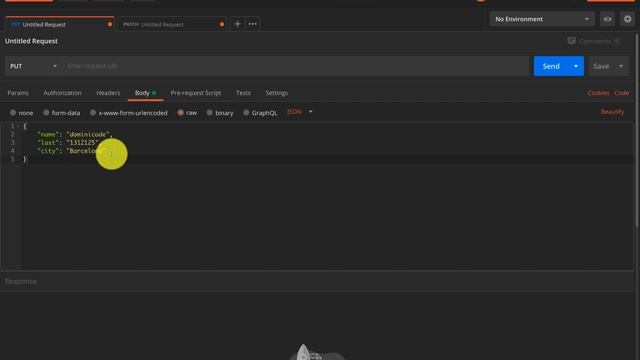Select the form-data body type
The image size is (640, 360).
46,112
